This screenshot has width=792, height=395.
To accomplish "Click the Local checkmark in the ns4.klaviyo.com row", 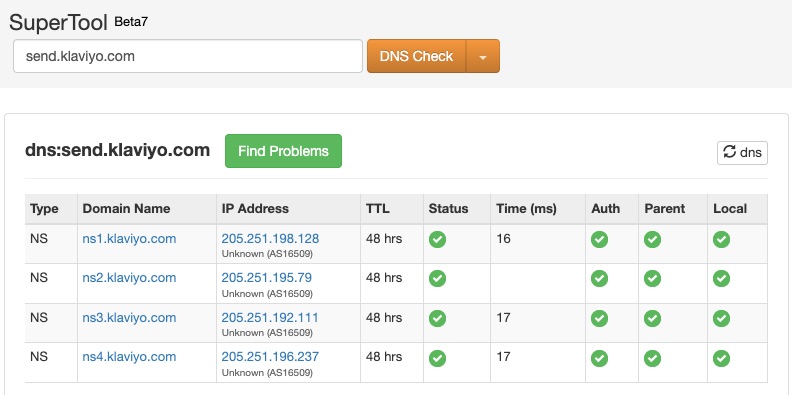I will coord(721,358).
